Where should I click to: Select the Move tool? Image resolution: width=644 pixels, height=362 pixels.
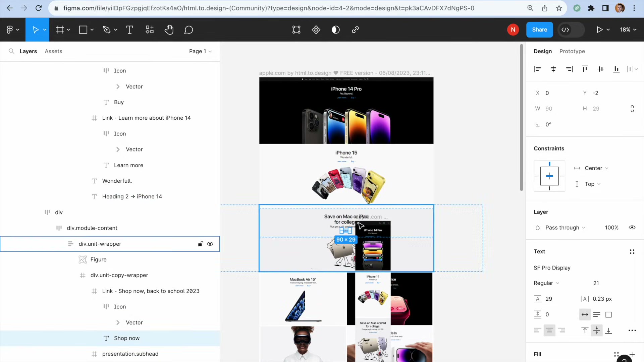pyautogui.click(x=35, y=30)
